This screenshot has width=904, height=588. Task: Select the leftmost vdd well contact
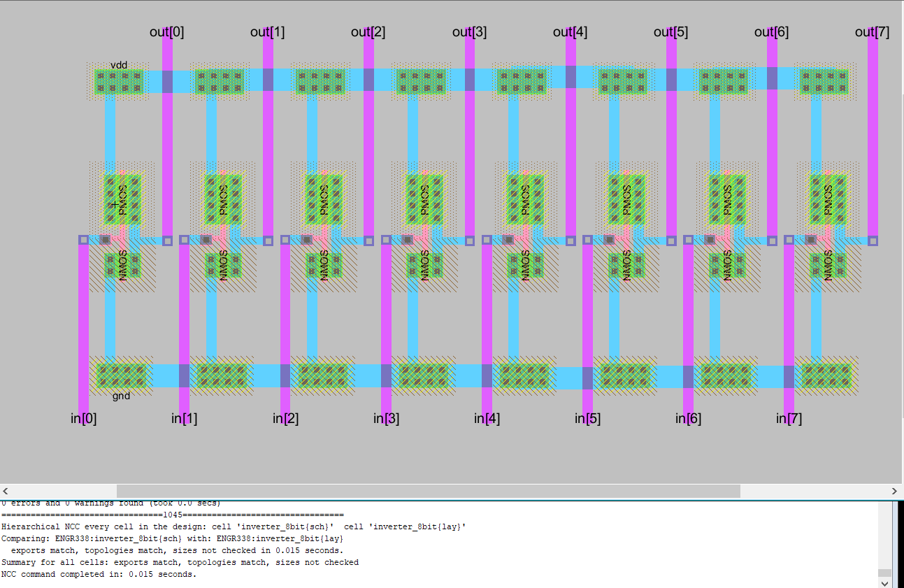tap(119, 81)
